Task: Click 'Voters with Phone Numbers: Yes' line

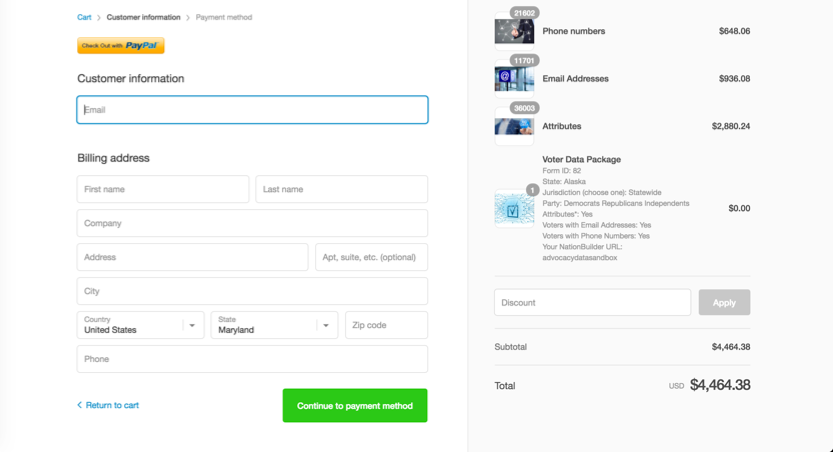Action: coord(596,236)
